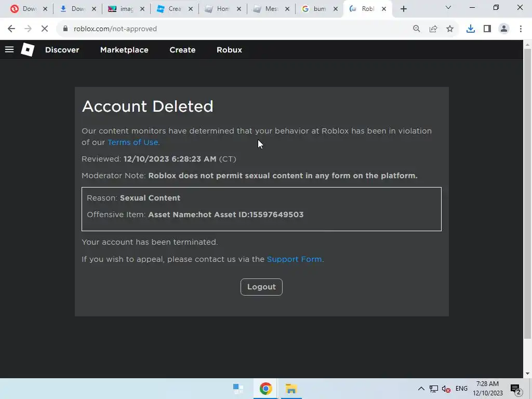The width and height of the screenshot is (532, 399).
Task: Expand the tab search chevron
Action: (448, 7)
